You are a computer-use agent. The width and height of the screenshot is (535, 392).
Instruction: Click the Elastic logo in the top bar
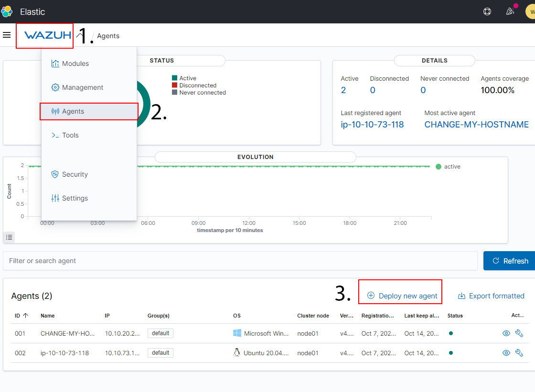point(7,11)
